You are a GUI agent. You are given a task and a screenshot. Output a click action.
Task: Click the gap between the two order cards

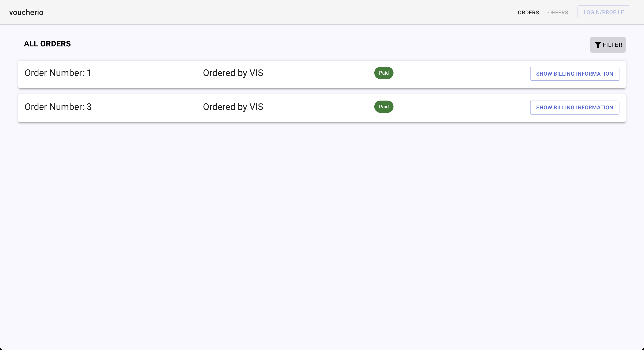coord(322,92)
